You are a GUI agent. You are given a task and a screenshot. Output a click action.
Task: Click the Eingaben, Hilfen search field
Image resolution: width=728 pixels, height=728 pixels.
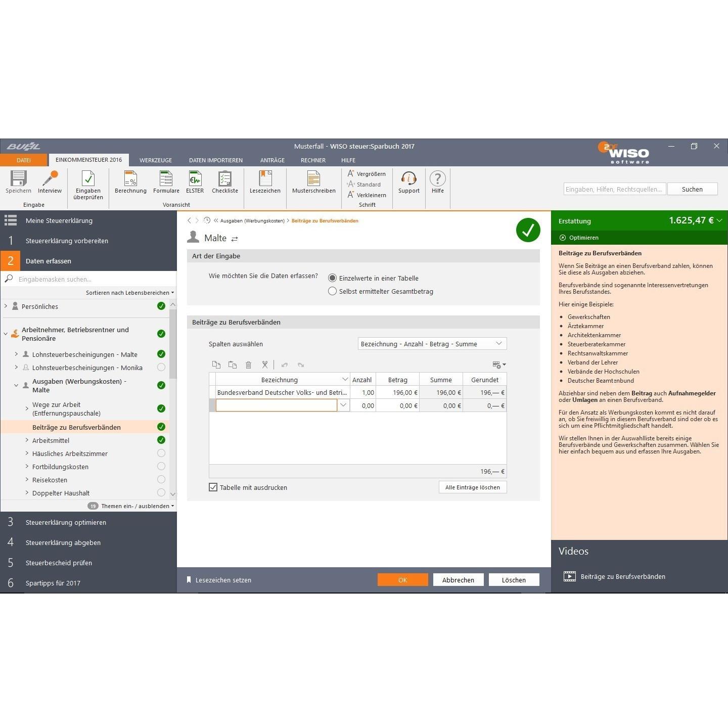[x=615, y=189]
